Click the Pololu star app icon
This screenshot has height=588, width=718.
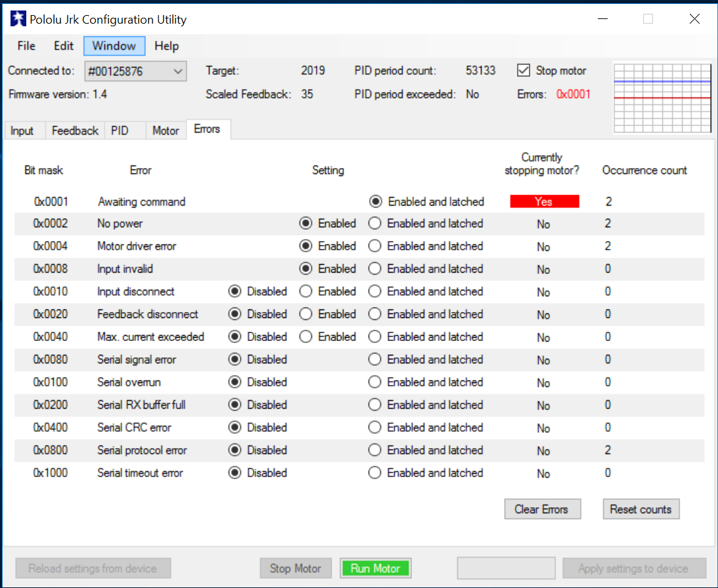point(18,19)
